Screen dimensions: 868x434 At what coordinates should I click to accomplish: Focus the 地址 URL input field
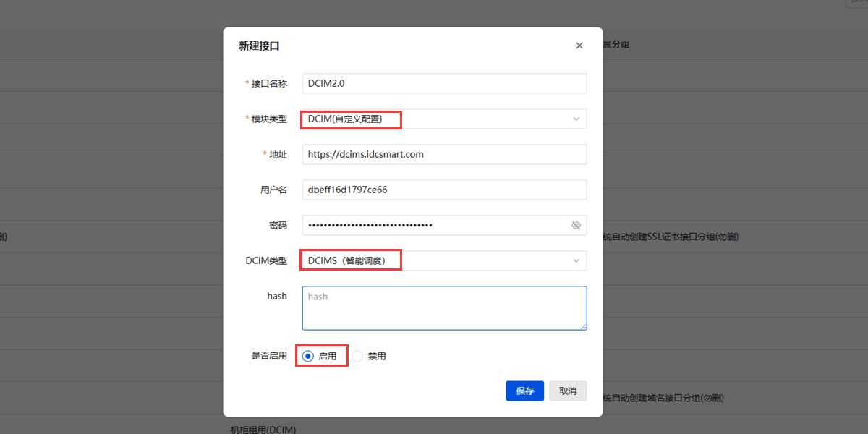tap(444, 154)
